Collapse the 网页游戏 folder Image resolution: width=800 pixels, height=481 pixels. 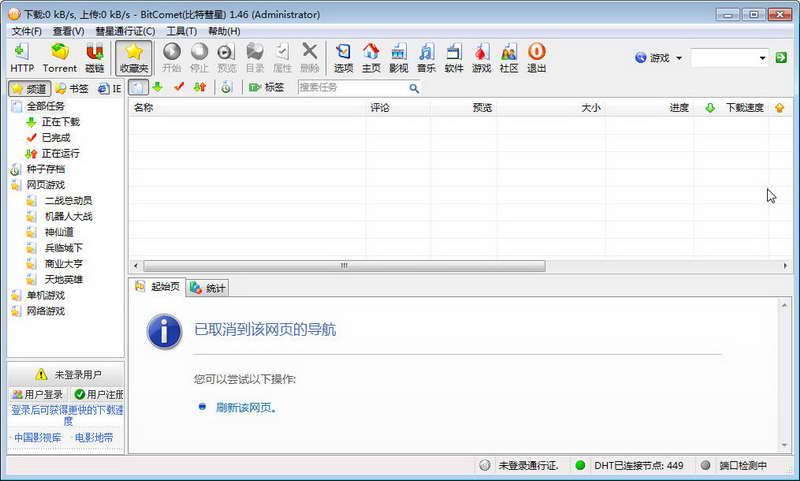(x=45, y=185)
